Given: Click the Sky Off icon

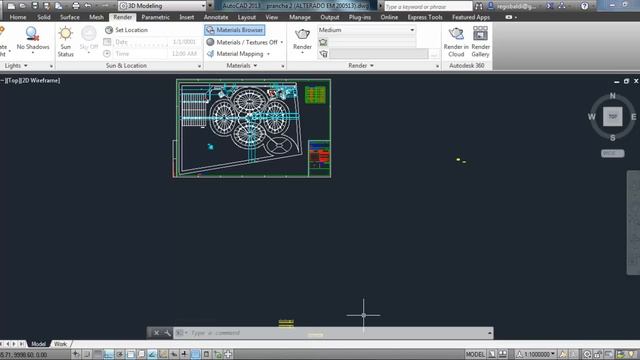Looking at the screenshot, I should click(89, 33).
